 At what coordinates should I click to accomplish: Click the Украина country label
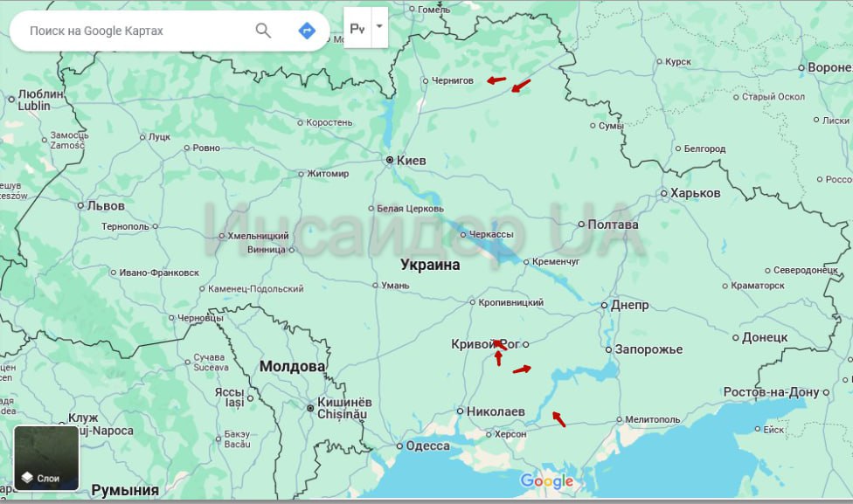pos(430,265)
